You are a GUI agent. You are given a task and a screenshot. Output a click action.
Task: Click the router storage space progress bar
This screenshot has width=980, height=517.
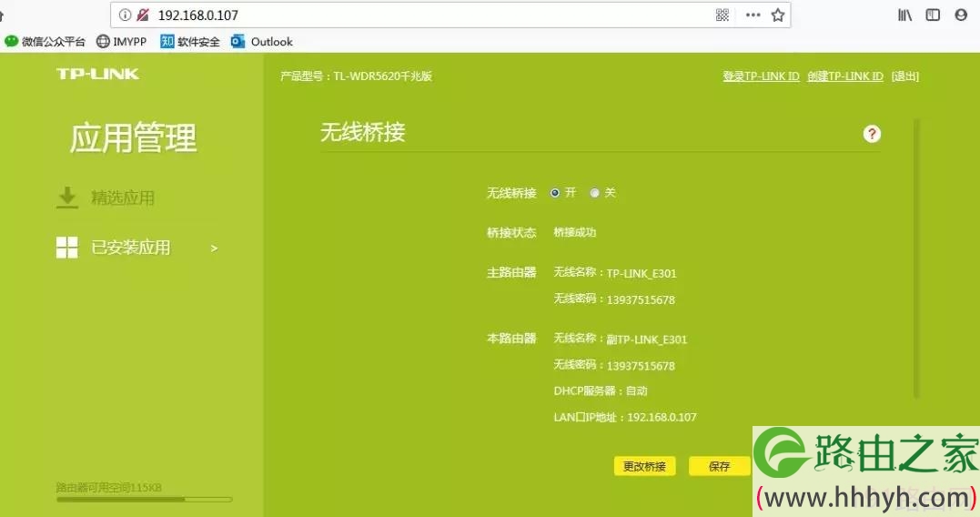click(145, 500)
